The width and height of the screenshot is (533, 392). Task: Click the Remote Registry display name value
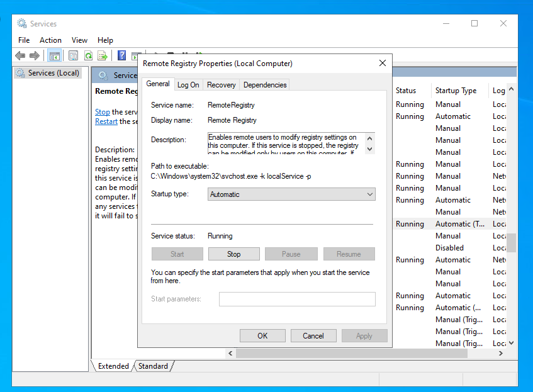tap(232, 120)
